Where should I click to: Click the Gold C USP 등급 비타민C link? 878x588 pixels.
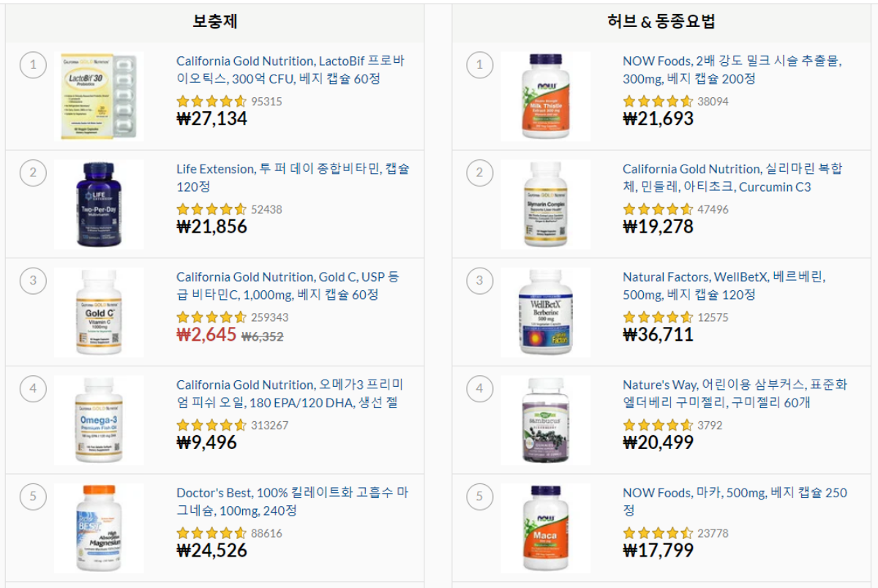click(291, 286)
